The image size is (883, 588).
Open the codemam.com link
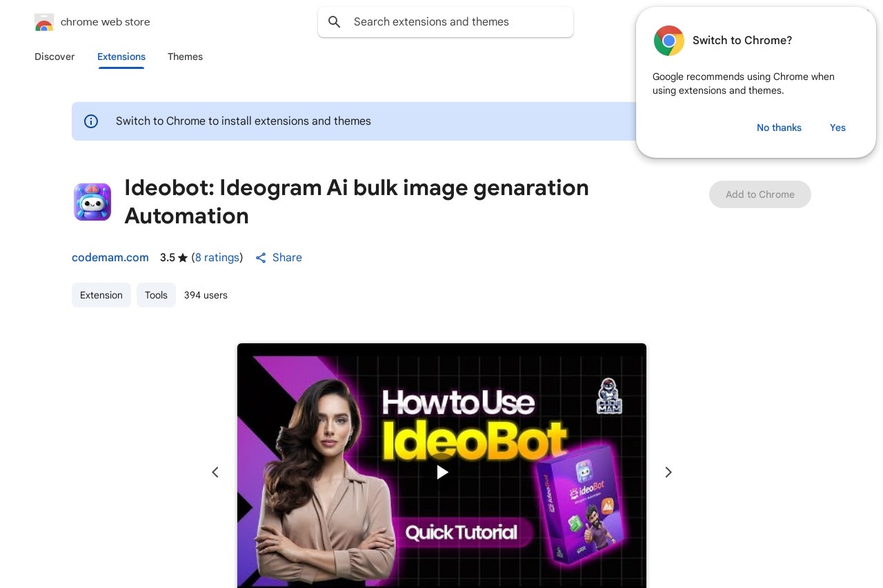(x=110, y=257)
